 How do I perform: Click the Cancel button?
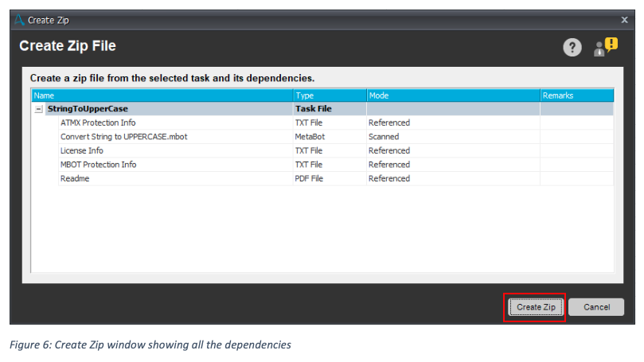(596, 307)
